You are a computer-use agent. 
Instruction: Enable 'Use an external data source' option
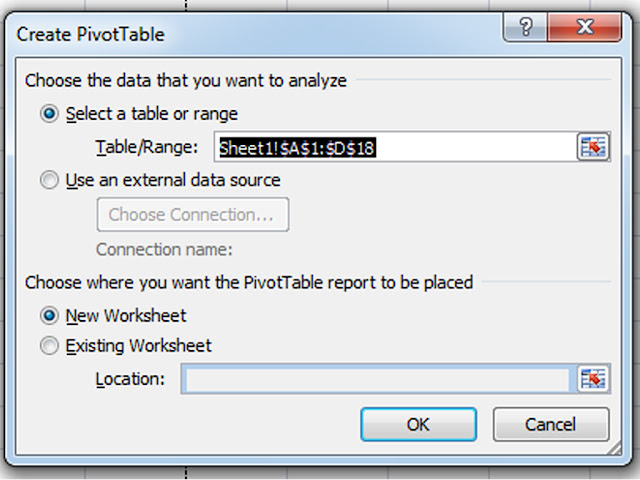[50, 181]
